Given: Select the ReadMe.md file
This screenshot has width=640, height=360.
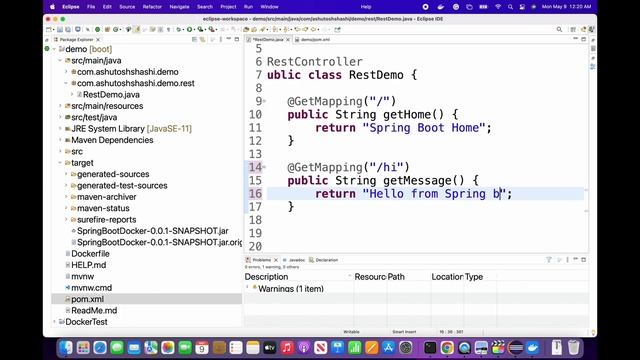Looking at the screenshot, I should point(94,311).
